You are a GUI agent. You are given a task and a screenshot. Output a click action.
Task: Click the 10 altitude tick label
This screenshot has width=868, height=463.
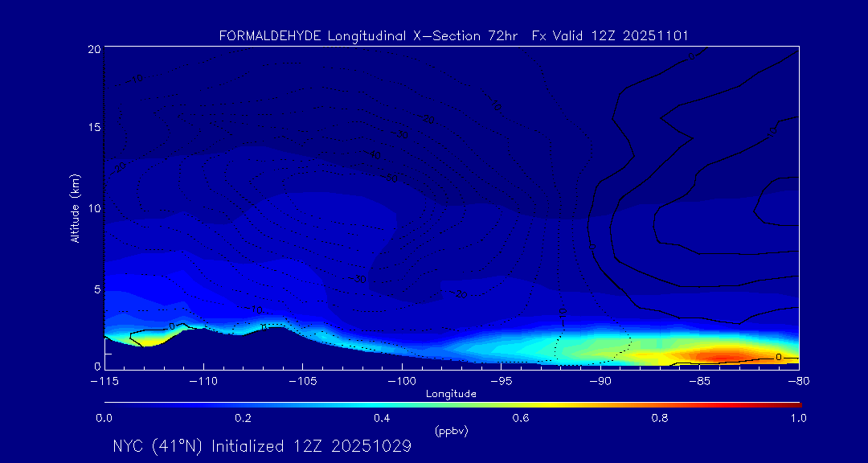click(x=92, y=208)
